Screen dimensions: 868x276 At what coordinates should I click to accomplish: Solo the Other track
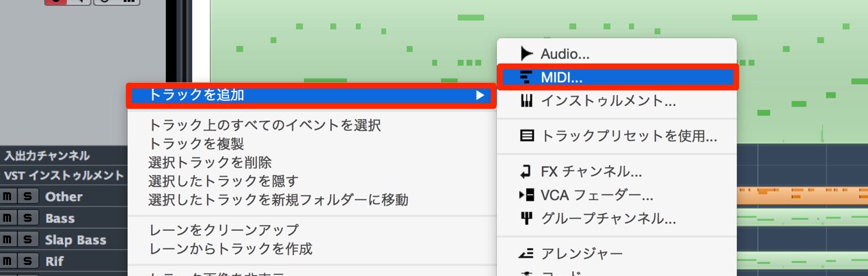27,197
